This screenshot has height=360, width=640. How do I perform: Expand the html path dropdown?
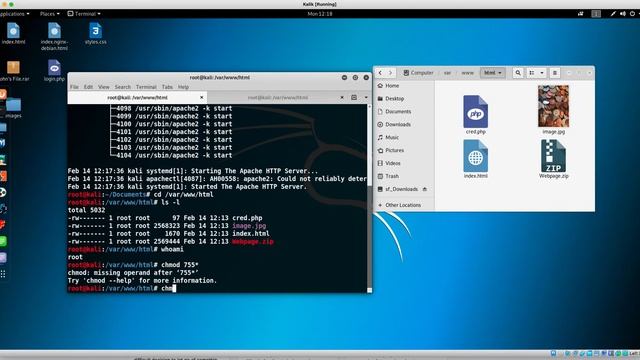pos(493,73)
